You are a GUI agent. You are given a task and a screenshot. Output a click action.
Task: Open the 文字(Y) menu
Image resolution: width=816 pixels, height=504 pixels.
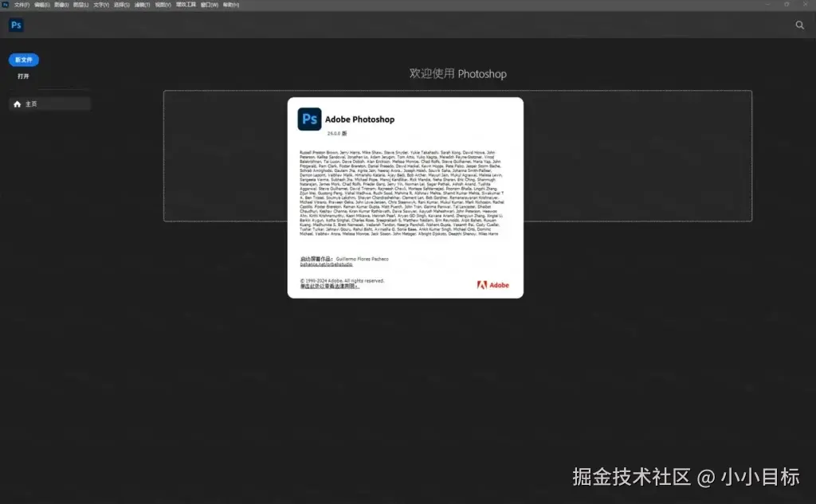pyautogui.click(x=101, y=5)
